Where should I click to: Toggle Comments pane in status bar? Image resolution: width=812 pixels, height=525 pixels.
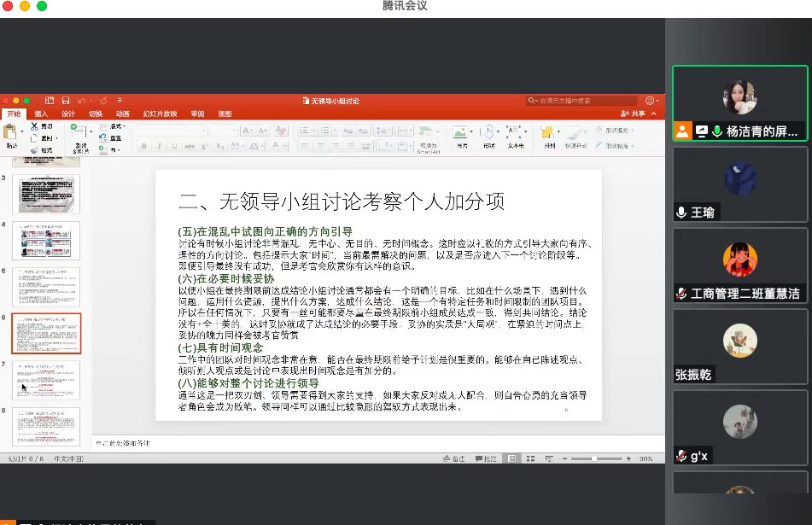click(486, 458)
